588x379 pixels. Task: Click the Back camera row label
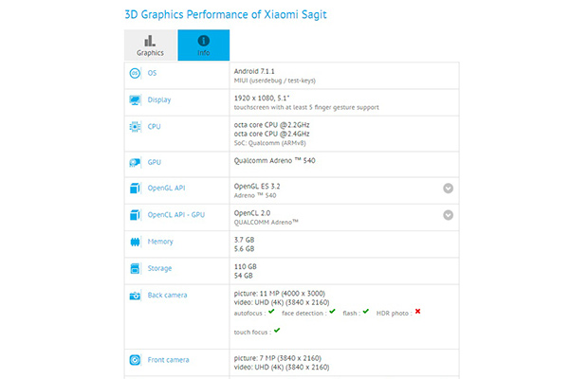tap(168, 295)
